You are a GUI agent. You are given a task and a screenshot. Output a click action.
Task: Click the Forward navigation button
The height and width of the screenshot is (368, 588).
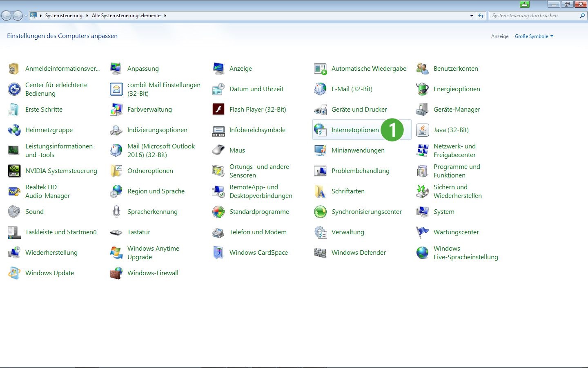point(18,16)
